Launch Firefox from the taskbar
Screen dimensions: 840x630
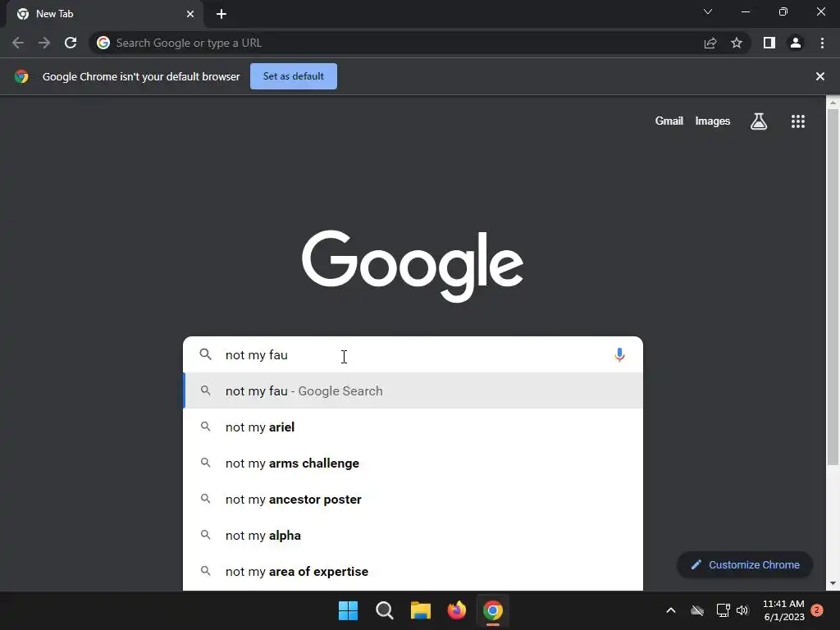tap(456, 610)
